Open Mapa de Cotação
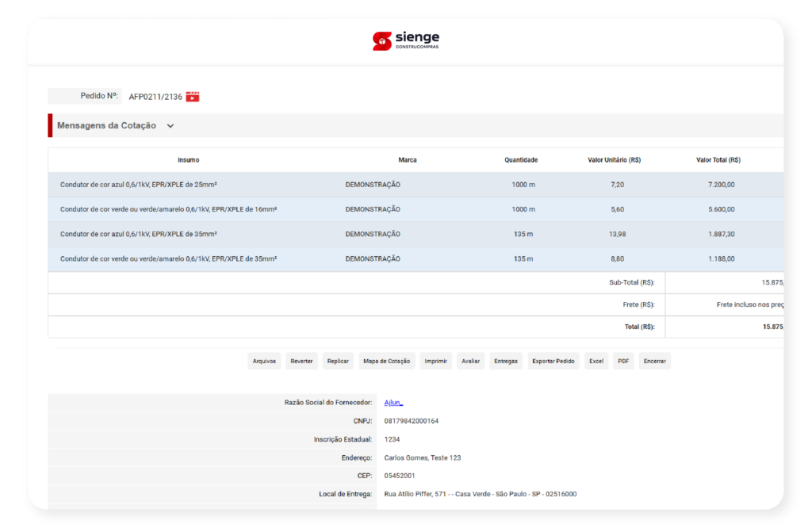812x528 pixels. coord(387,362)
